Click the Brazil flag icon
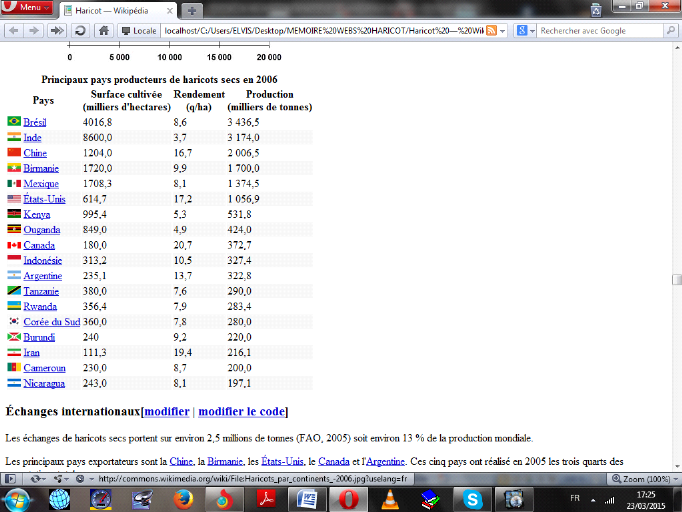Image resolution: width=682 pixels, height=512 pixels. (14, 121)
